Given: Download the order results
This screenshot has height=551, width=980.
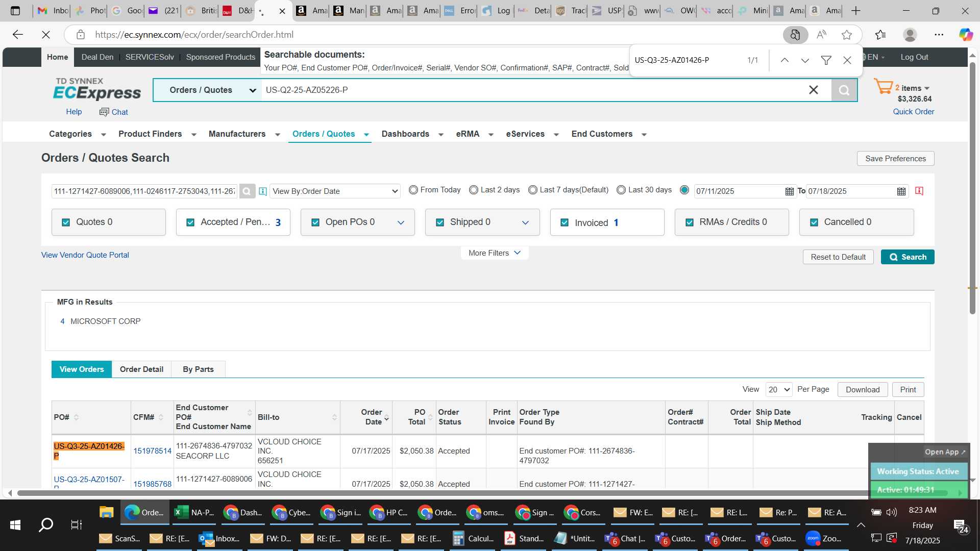Looking at the screenshot, I should (863, 390).
